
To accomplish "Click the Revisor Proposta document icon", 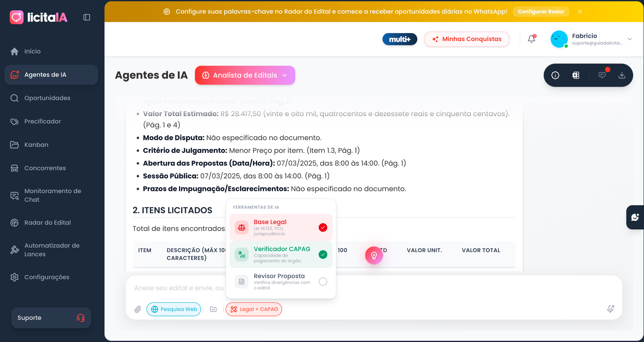I will pyautogui.click(x=241, y=282).
